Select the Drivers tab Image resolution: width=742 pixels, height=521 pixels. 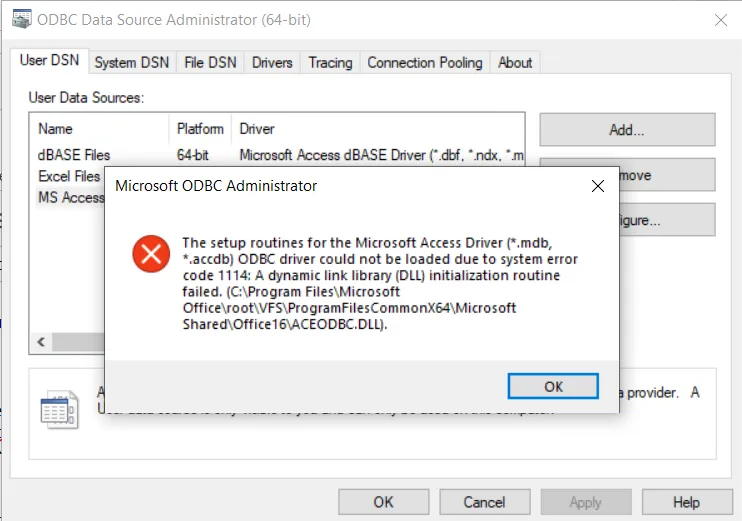pyautogui.click(x=272, y=62)
